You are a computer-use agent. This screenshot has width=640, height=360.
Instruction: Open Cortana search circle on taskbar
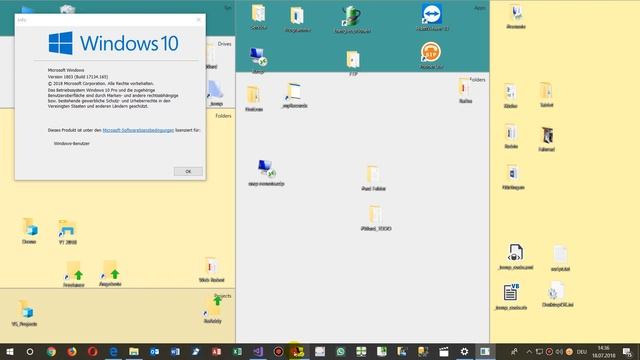click(x=30, y=351)
